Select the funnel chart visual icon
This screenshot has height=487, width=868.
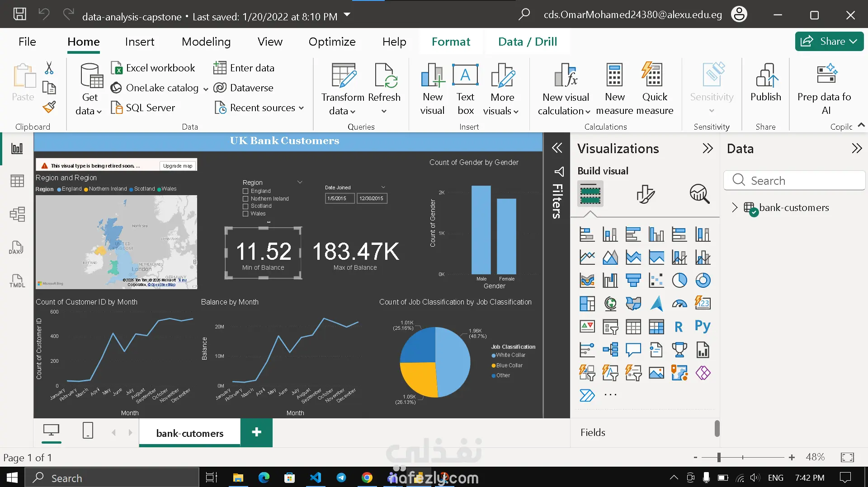click(633, 281)
